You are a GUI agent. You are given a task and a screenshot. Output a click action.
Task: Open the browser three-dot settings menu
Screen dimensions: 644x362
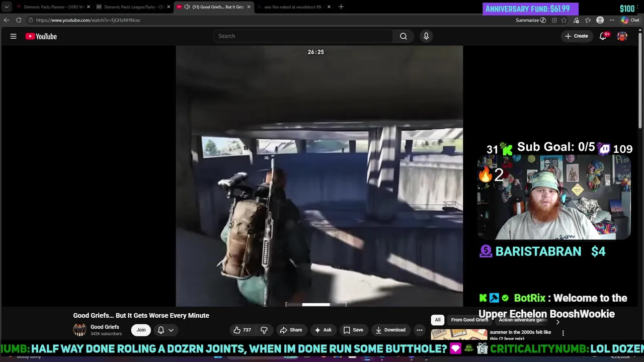[612, 20]
